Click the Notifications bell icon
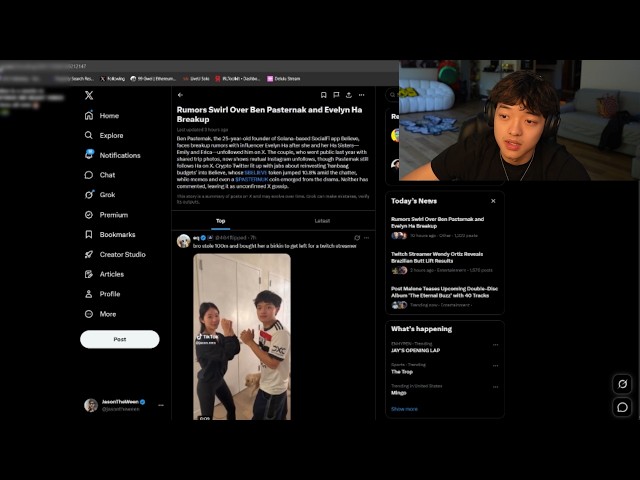Image resolution: width=640 pixels, height=480 pixels. click(89, 155)
